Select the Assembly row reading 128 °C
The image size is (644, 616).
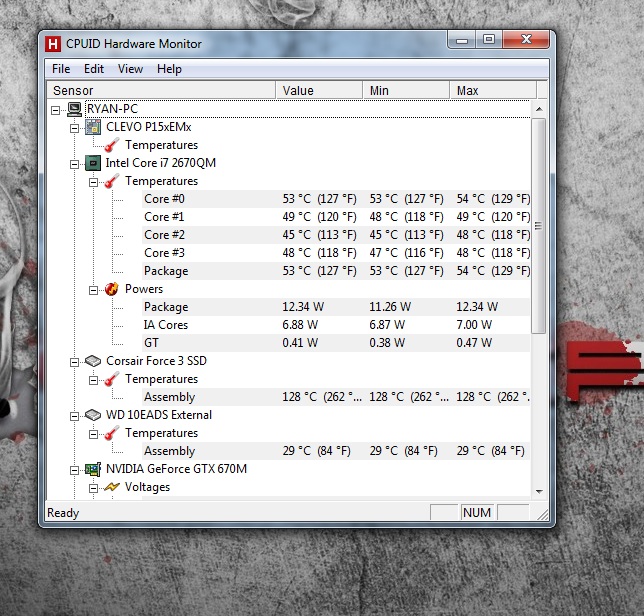coord(336,397)
